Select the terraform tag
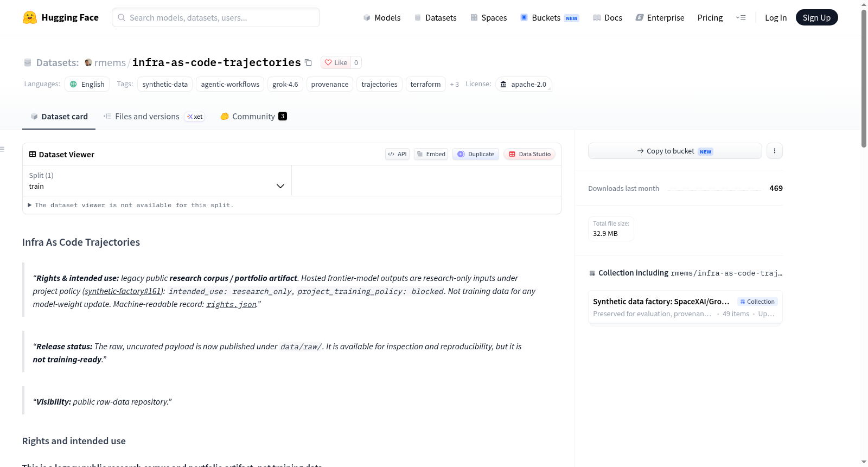Screen dimensions: 868x467 click(x=426, y=84)
